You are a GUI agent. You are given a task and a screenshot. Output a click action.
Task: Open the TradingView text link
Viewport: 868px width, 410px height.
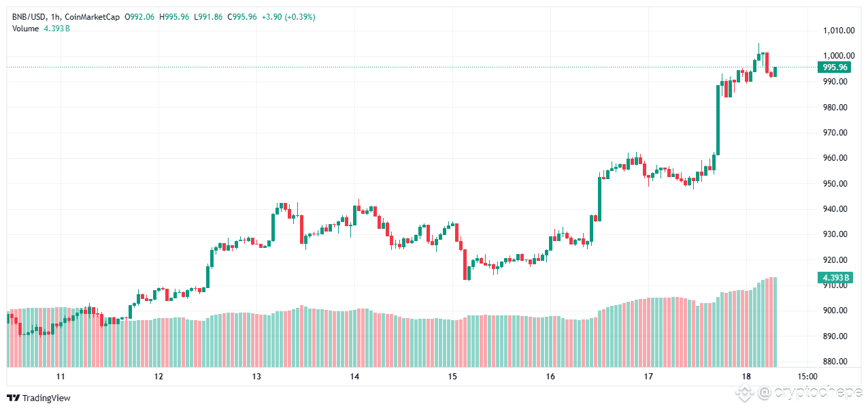tap(46, 398)
